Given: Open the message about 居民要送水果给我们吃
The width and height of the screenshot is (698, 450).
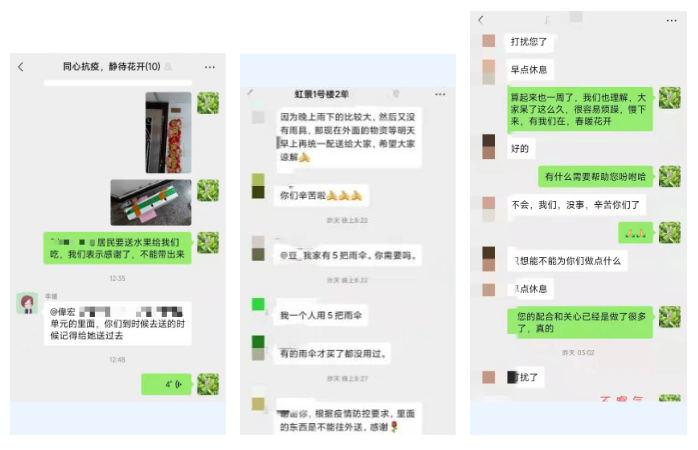Looking at the screenshot, I should (x=118, y=248).
